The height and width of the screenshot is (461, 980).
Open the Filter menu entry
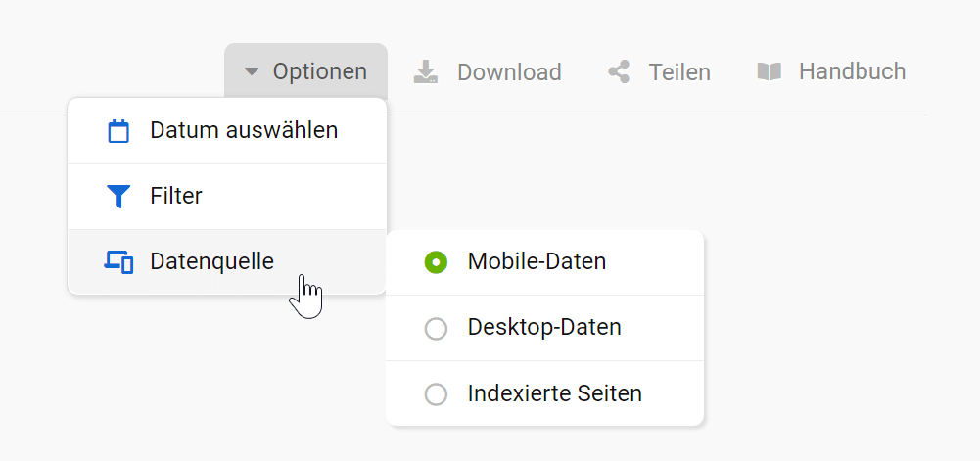tap(176, 196)
